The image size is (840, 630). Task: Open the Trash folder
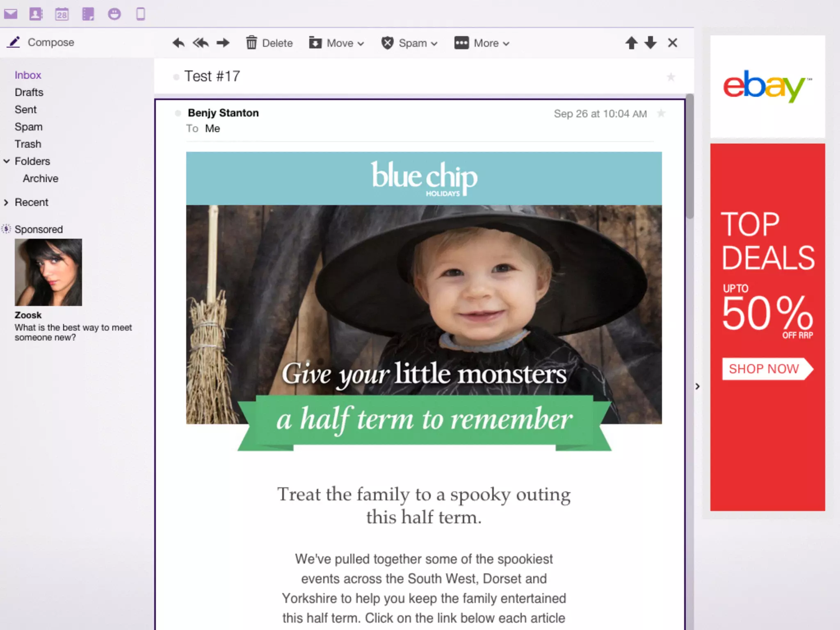tap(28, 144)
